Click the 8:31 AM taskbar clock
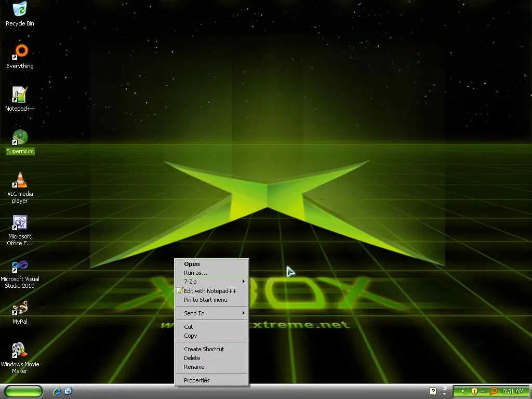The image size is (532, 399). [513, 391]
